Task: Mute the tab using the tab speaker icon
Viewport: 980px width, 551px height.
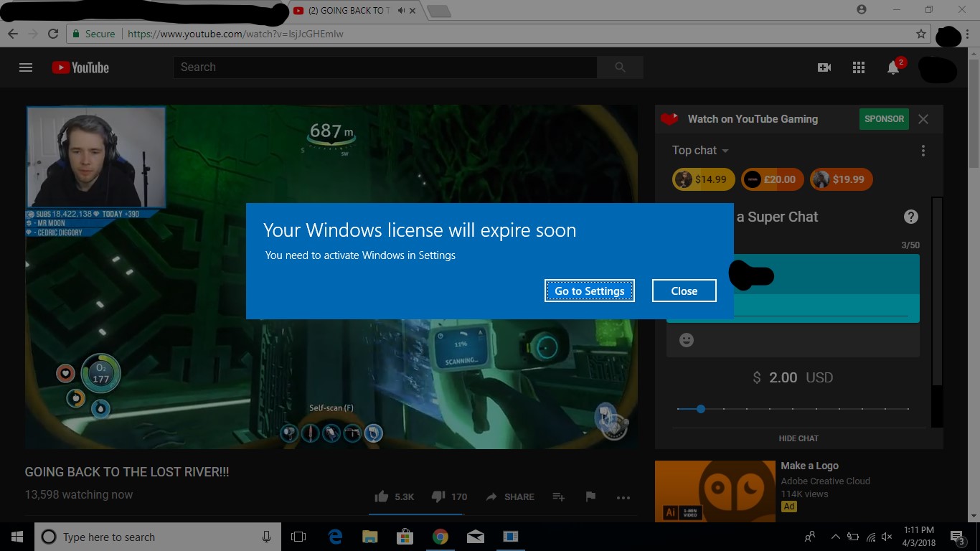Action: [x=402, y=10]
